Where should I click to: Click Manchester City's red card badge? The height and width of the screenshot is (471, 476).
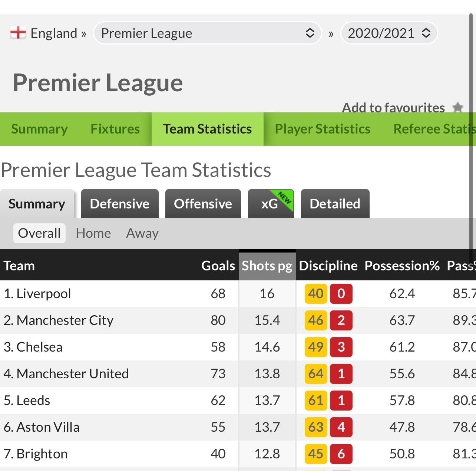(x=341, y=320)
